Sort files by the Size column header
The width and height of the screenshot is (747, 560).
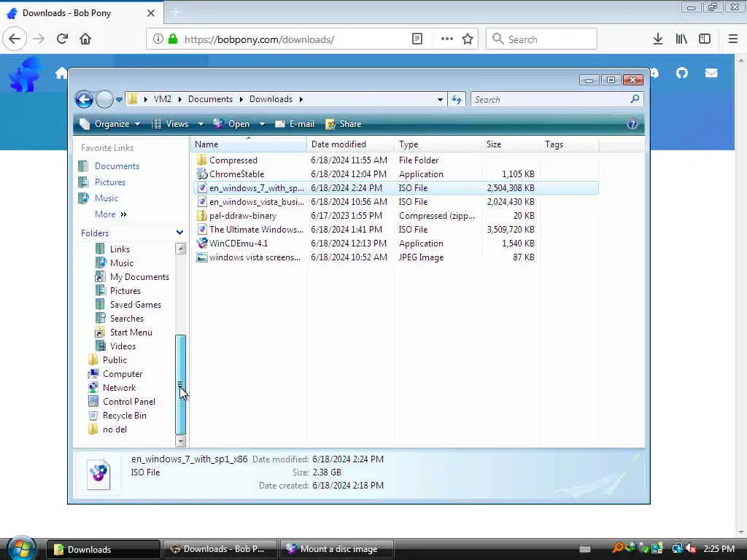[511, 144]
